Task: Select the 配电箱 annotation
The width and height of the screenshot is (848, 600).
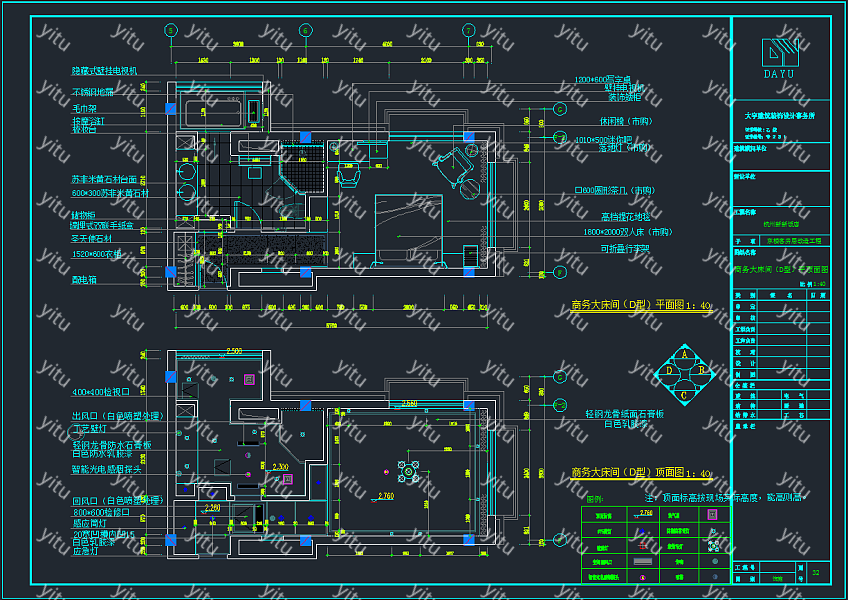Action: 84,280
